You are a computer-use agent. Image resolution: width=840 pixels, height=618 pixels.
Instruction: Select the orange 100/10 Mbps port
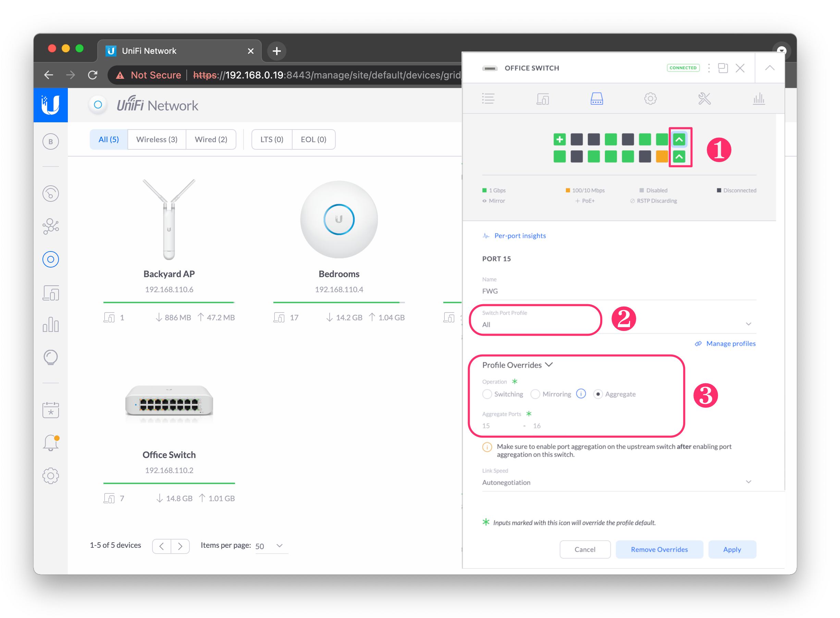coord(662,156)
